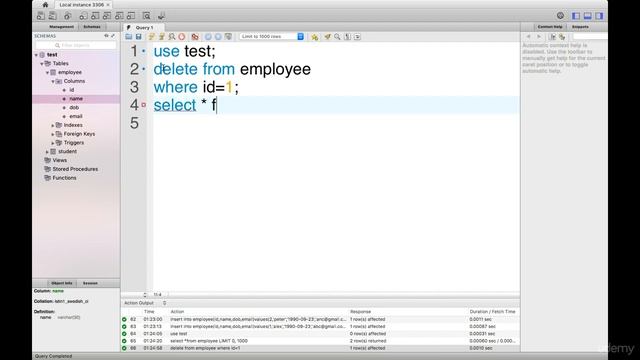Create a new SQL tab from main toolbar
Image resolution: width=640 pixels, height=360 pixels.
[41, 16]
